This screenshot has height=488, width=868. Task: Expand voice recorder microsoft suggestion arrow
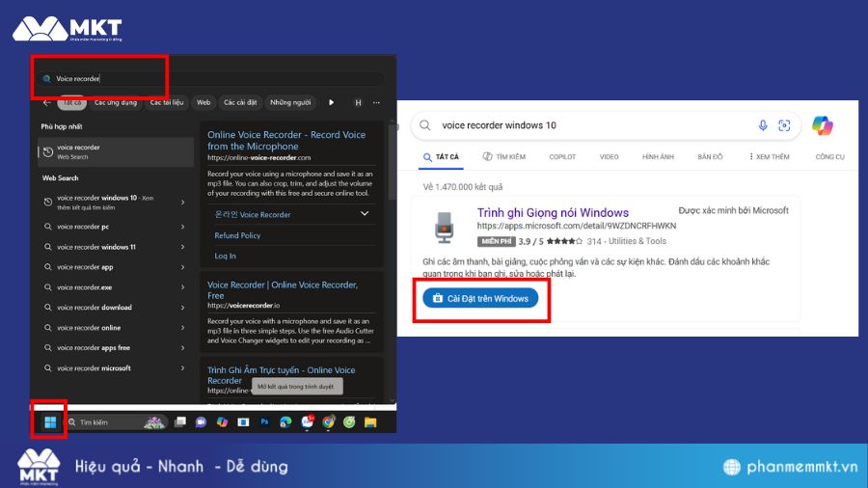tap(182, 368)
